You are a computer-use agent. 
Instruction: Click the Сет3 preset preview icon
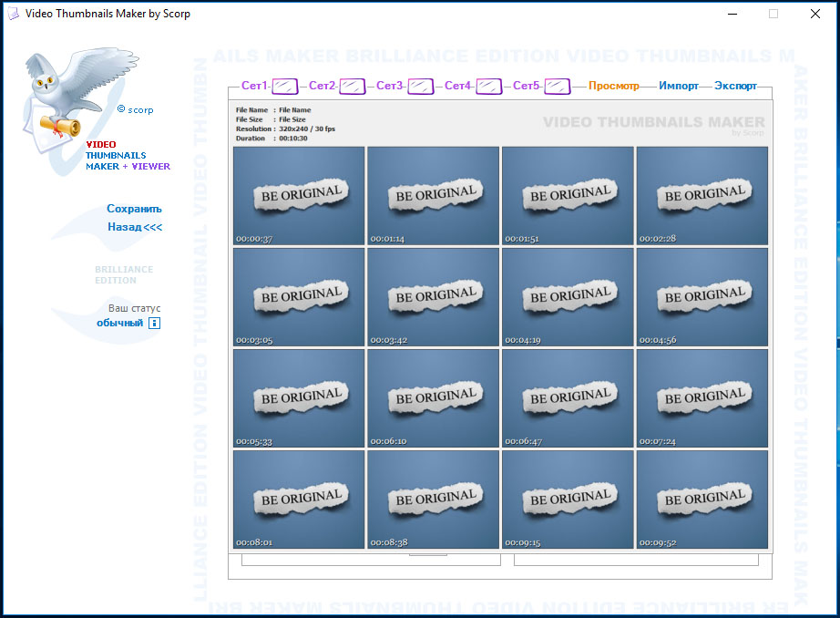[421, 86]
